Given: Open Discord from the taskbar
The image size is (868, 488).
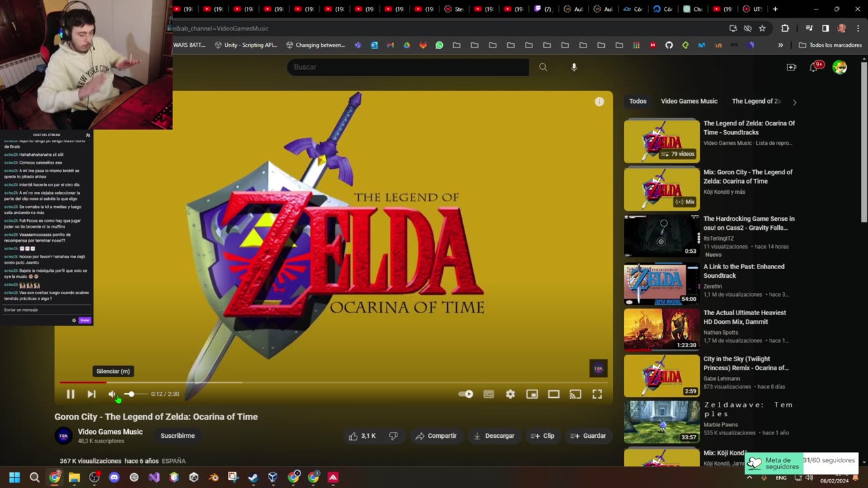Looking at the screenshot, I should pyautogui.click(x=114, y=477).
